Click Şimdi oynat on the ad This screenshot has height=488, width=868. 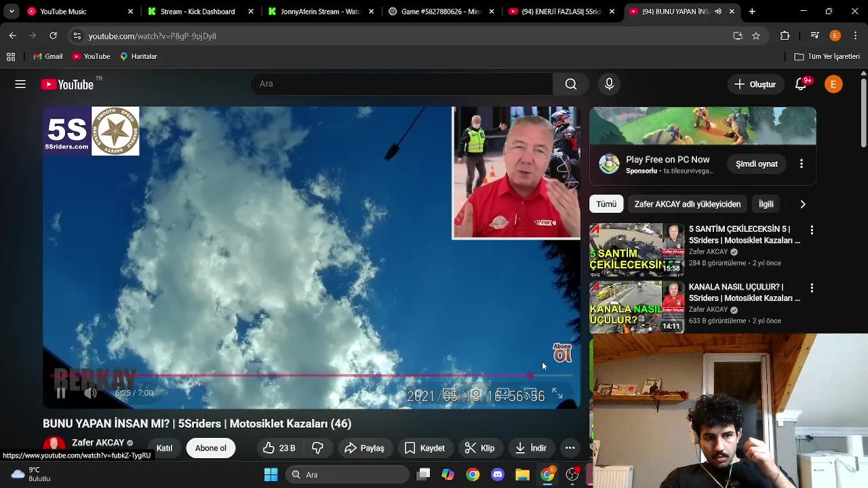coord(757,164)
